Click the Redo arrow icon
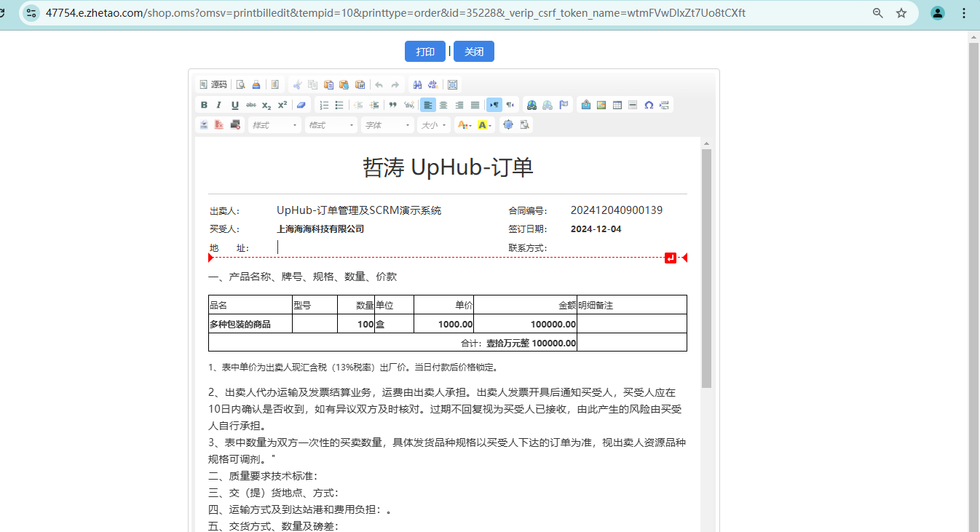980x532 pixels. (x=395, y=84)
